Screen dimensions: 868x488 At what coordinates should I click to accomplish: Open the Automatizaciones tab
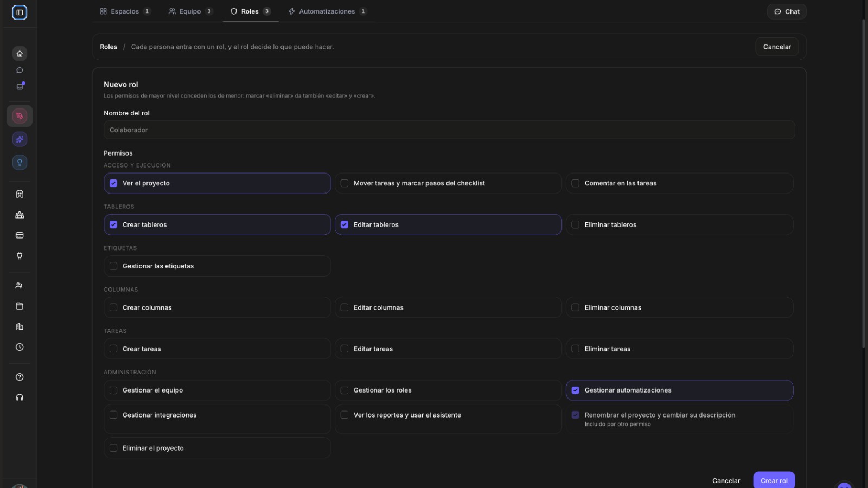coord(328,11)
